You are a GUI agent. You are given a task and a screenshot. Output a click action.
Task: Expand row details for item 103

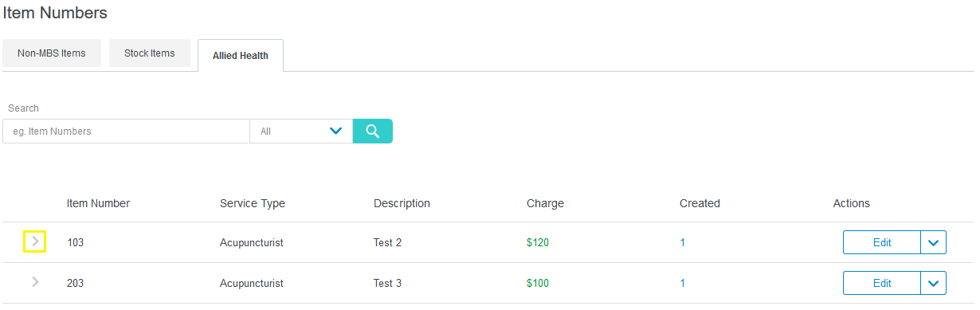point(35,241)
